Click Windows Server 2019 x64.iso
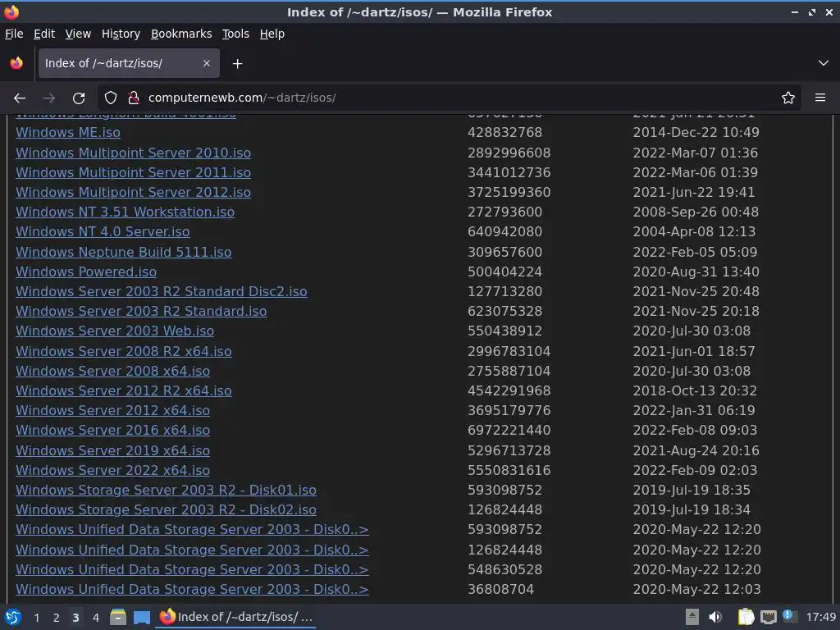This screenshot has height=630, width=840. click(112, 451)
